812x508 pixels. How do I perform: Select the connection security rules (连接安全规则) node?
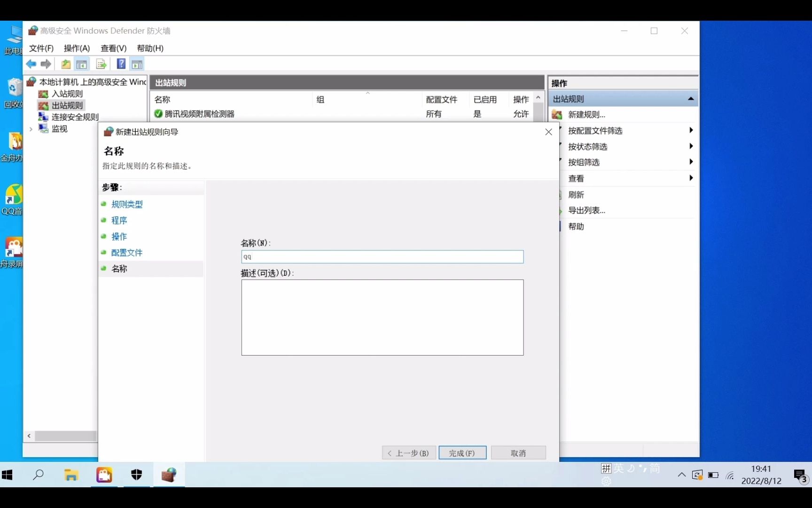coord(75,117)
